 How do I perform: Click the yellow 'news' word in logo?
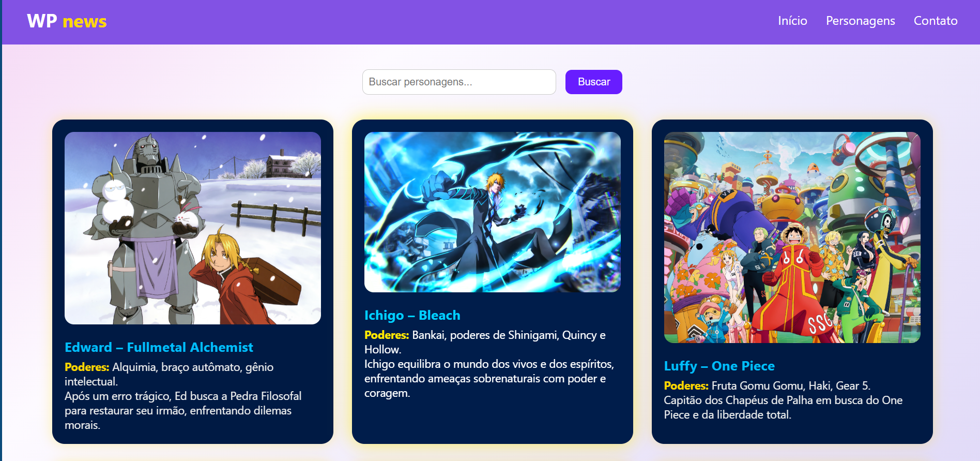(84, 22)
